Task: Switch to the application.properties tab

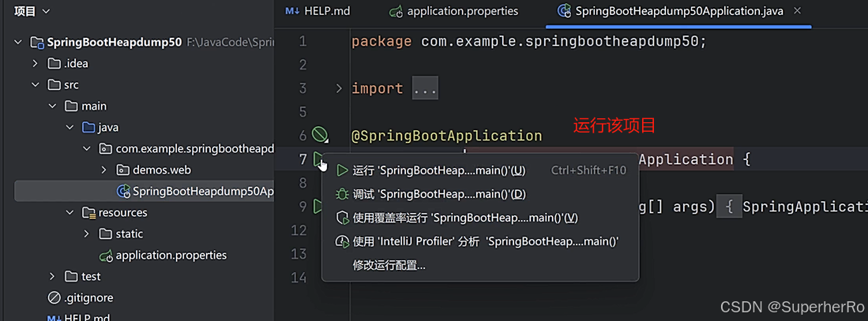Action: click(453, 11)
